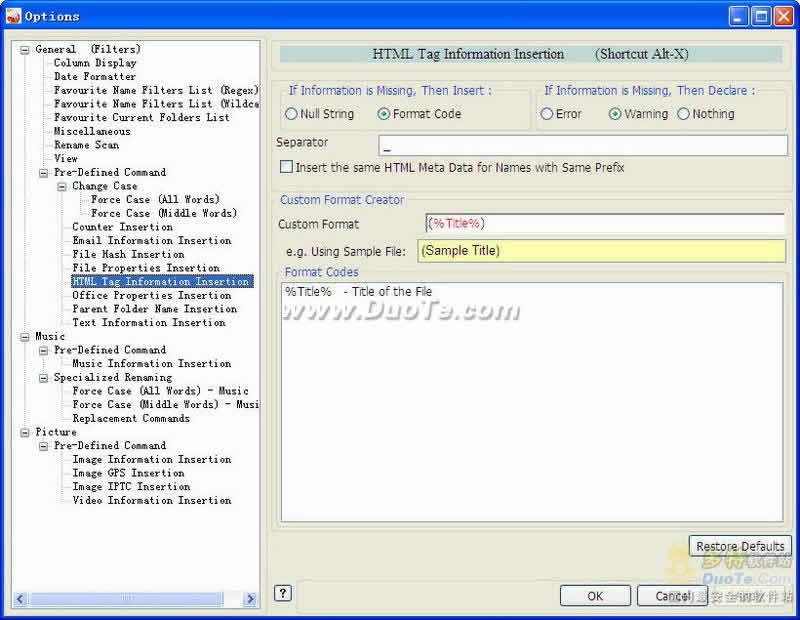Screen dimensions: 800x620
Task: Select Force Case (Middle Words) under Change Case
Action: pyautogui.click(x=164, y=213)
